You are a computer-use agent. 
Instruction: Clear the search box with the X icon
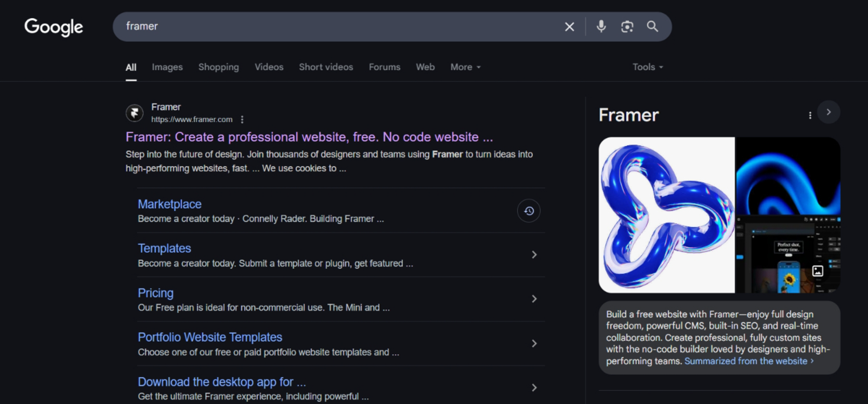click(570, 26)
